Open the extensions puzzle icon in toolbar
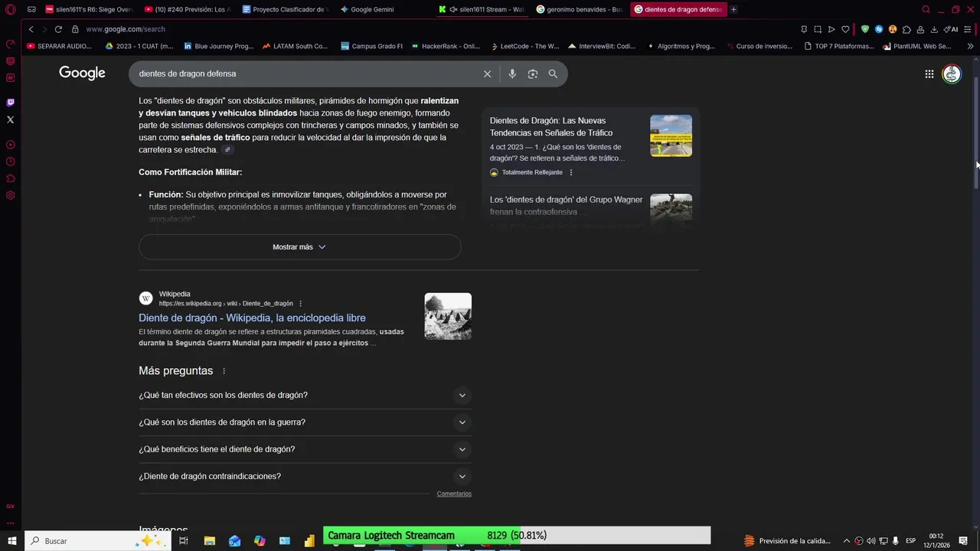Screen dimensions: 980x551 pyautogui.click(x=906, y=29)
